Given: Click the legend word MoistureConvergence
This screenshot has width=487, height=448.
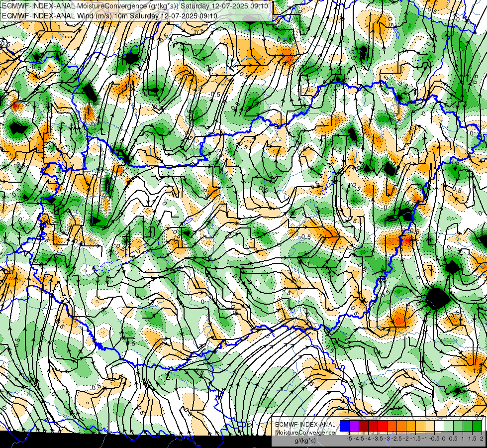Looking at the screenshot, I should pos(305,433).
